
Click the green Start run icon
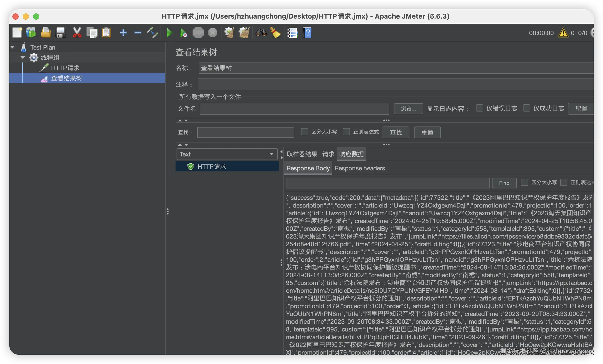click(169, 33)
